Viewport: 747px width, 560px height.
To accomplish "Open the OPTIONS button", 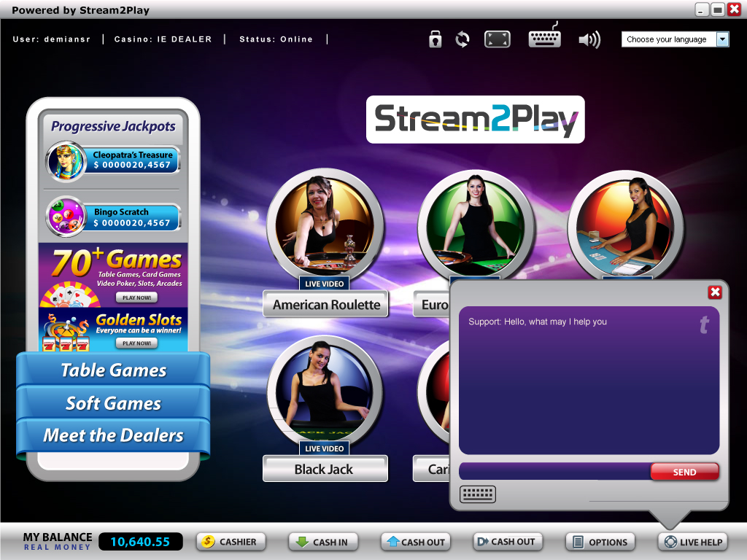I will [600, 542].
